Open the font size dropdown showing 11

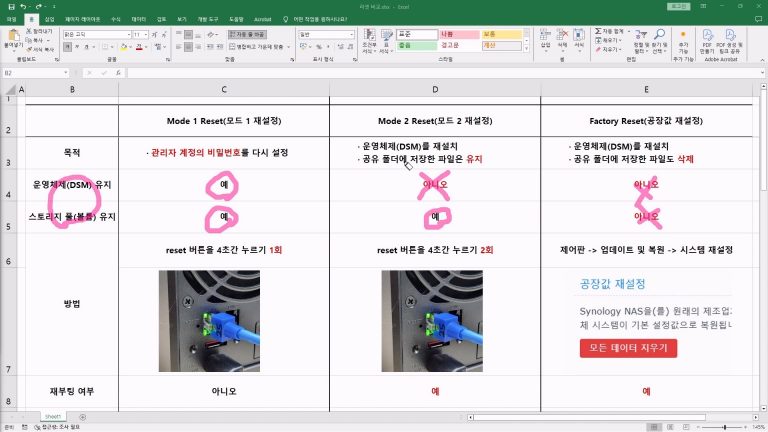pos(146,34)
